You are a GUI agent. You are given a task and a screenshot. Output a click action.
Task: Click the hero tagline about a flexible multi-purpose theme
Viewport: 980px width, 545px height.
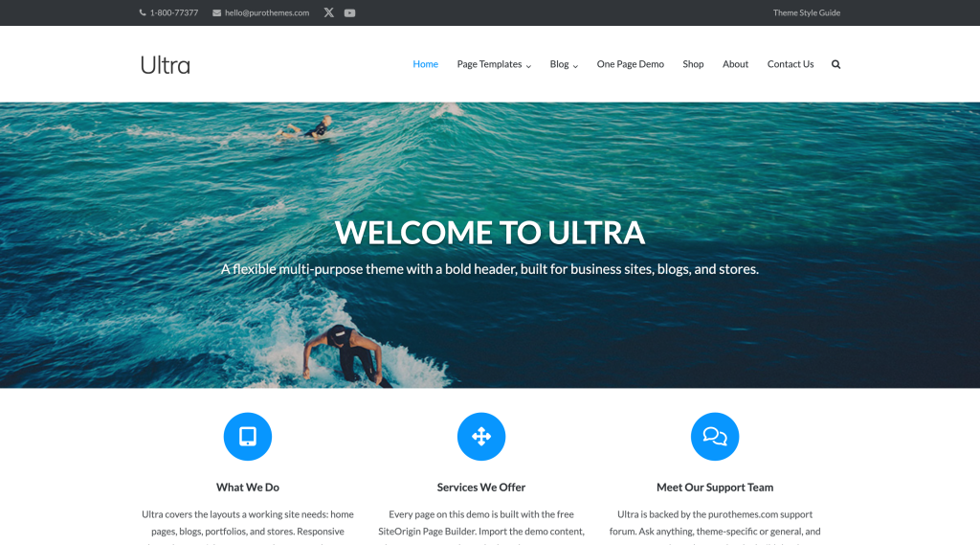[490, 269]
